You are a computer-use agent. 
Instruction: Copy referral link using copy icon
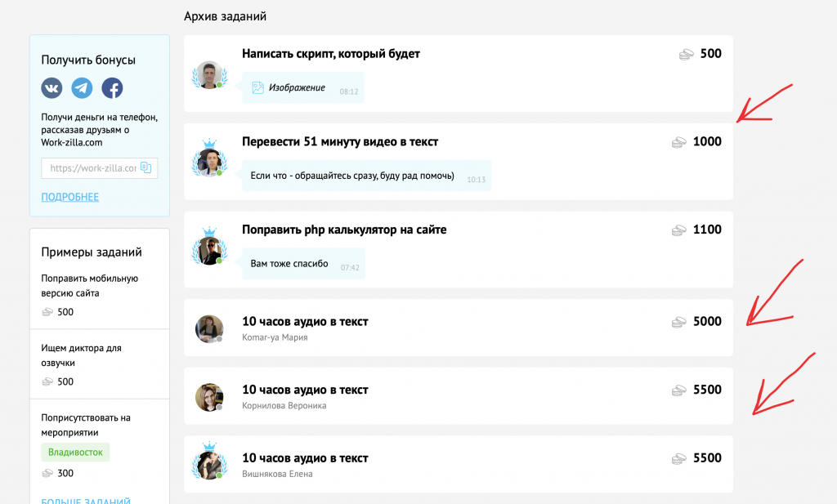146,168
